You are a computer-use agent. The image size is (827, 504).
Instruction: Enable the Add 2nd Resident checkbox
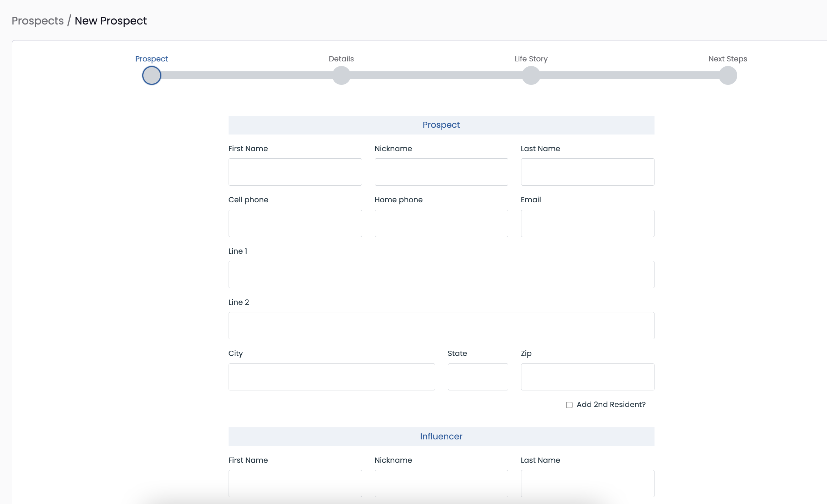(569, 405)
